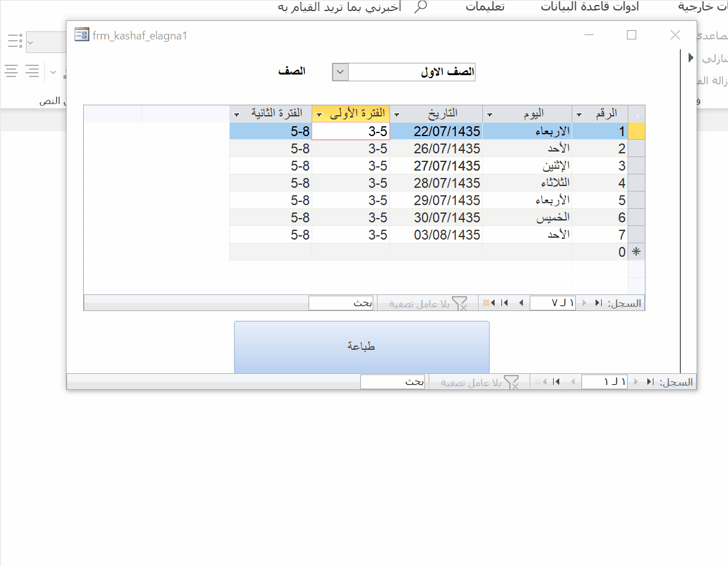This screenshot has height=566, width=728.
Task: Click date cell 28/07/1435
Action: coord(436,183)
